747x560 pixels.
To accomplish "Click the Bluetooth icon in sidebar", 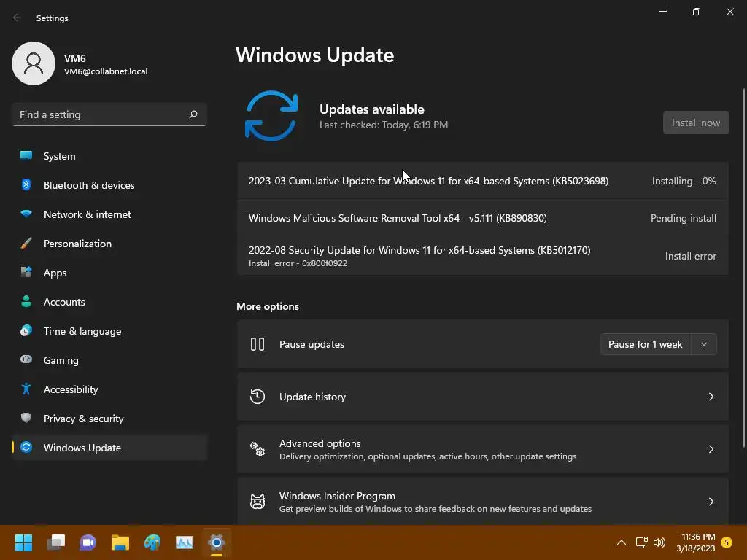I will (26, 184).
